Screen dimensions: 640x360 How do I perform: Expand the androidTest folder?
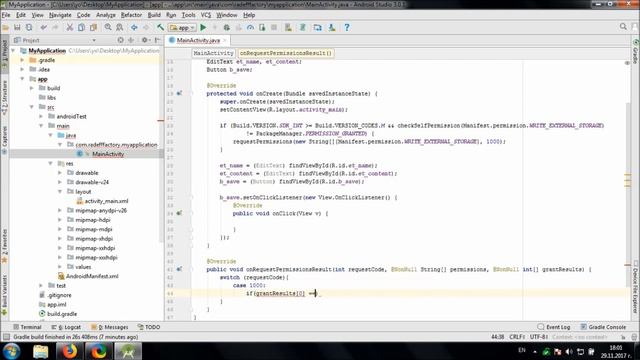[41, 116]
